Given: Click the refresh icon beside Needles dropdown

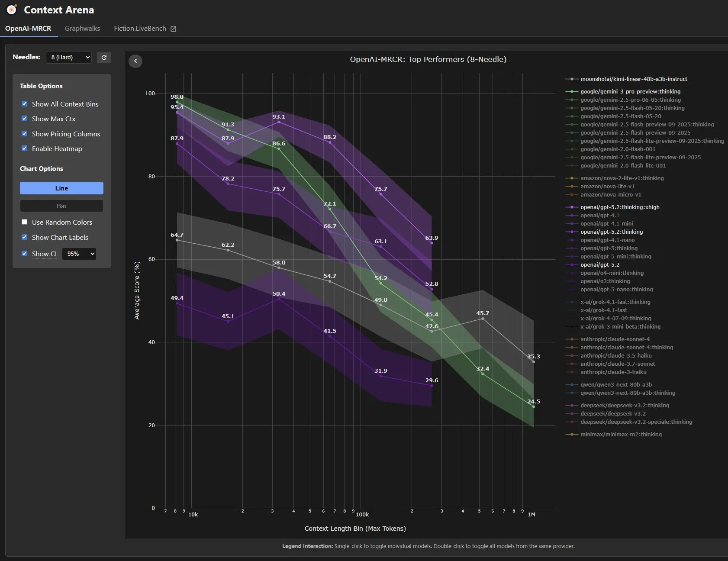Looking at the screenshot, I should pyautogui.click(x=104, y=57).
